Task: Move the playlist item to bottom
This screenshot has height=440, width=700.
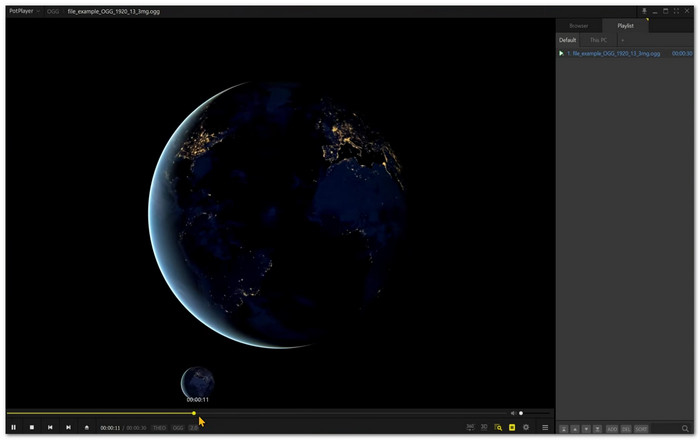Action: (x=597, y=429)
